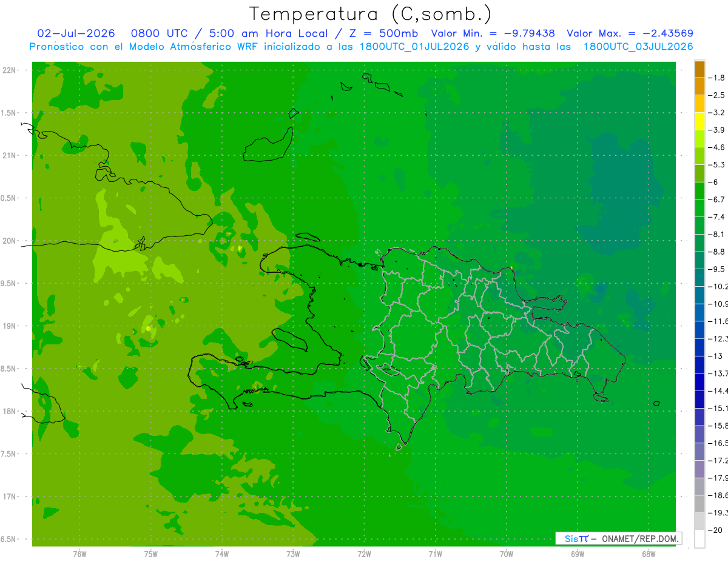Click 'Valor Min. = -9.79438' value

(x=493, y=33)
